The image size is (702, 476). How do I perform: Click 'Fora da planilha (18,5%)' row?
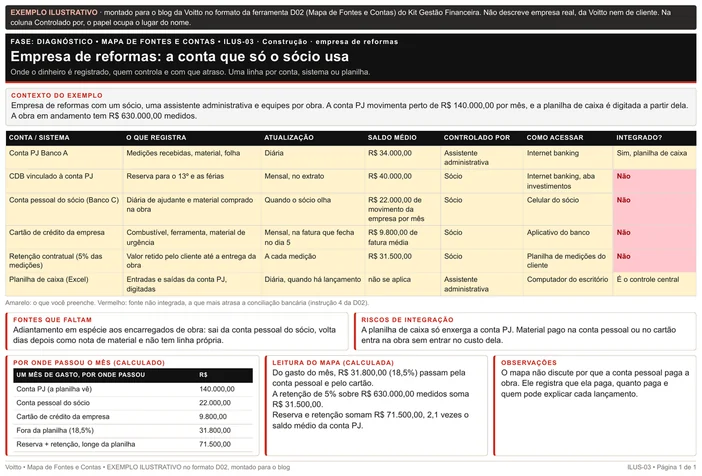[x=133, y=431]
